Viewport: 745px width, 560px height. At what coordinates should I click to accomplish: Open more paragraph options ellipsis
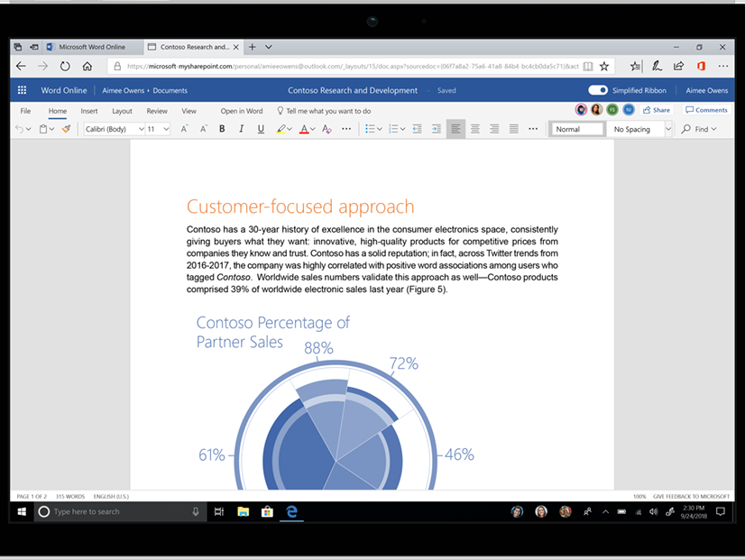pyautogui.click(x=533, y=129)
